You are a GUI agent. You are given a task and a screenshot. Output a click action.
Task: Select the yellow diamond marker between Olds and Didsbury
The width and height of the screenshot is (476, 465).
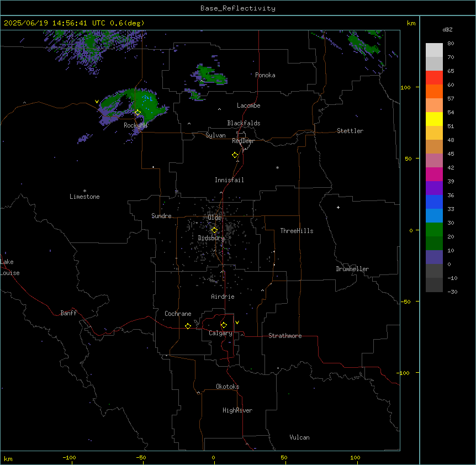click(214, 230)
